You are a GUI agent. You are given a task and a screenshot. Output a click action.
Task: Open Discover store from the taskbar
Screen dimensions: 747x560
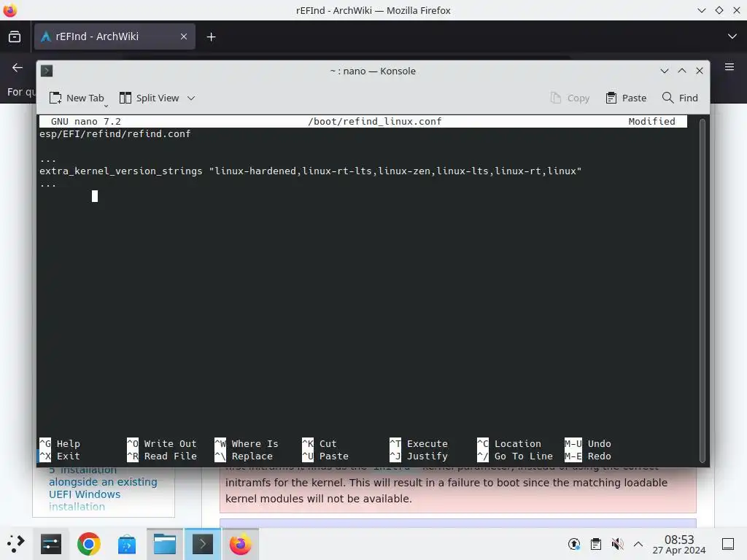tap(127, 544)
